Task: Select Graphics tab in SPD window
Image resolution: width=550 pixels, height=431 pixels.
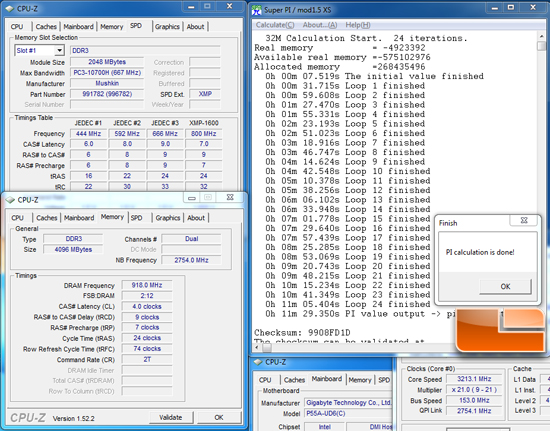Action: click(x=167, y=27)
